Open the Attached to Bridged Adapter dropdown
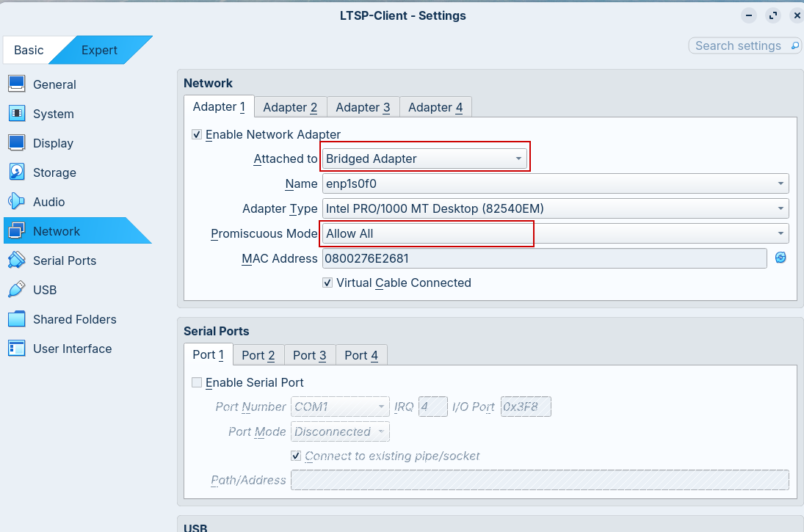This screenshot has width=804, height=532. click(424, 158)
